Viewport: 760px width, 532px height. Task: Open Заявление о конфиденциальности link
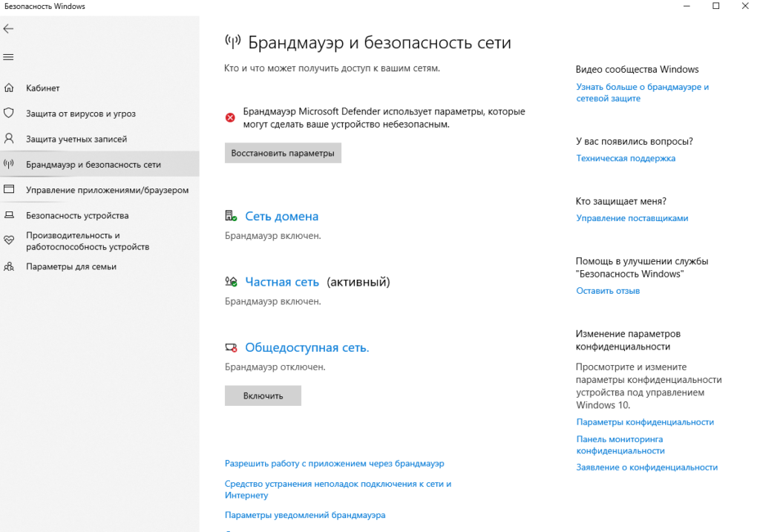point(647,467)
